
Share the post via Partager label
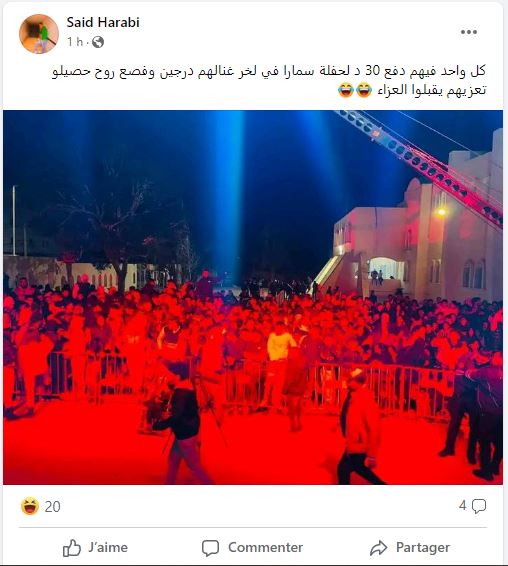pyautogui.click(x=423, y=548)
